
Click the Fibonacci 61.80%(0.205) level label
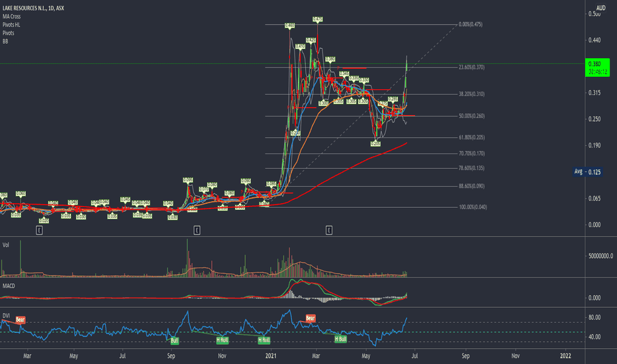tap(471, 138)
